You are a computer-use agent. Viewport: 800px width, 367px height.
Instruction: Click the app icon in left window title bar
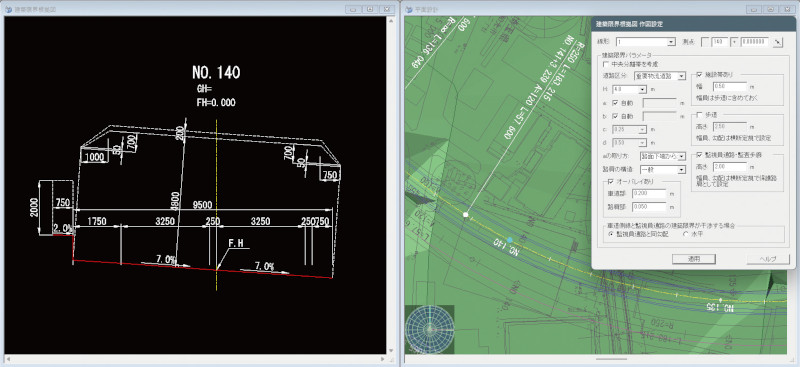tap(8, 9)
